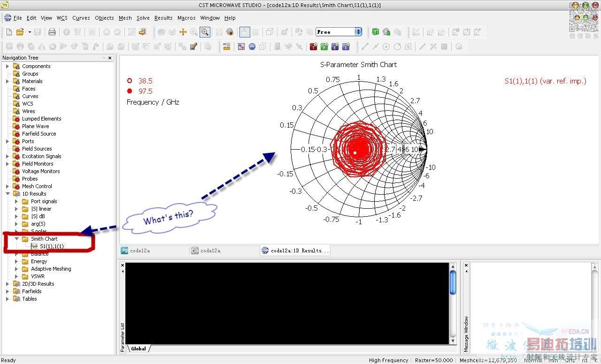Click the wireframe cube view icon
Viewport: 601px width, 364px height.
[x=270, y=32]
